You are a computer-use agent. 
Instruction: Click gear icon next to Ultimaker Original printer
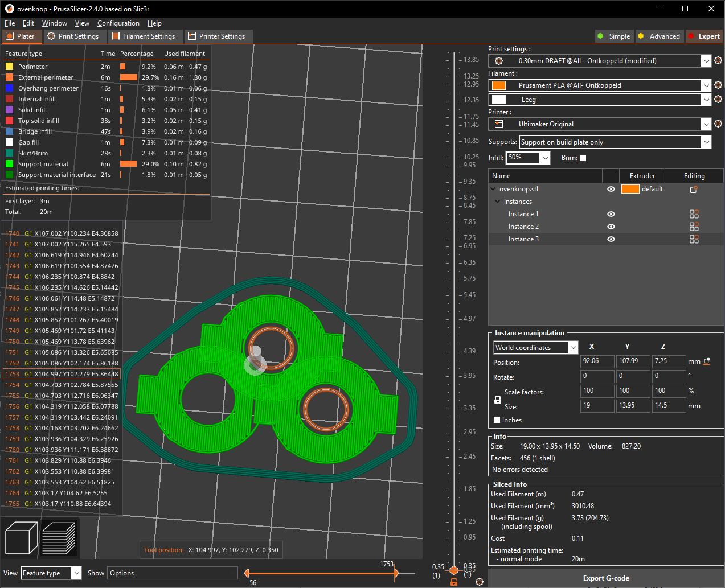[x=718, y=124]
